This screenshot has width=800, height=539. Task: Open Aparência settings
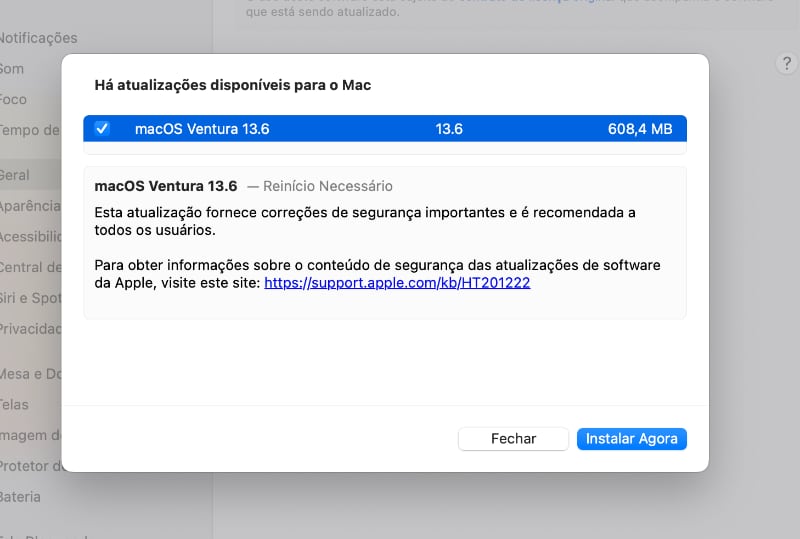click(30, 205)
